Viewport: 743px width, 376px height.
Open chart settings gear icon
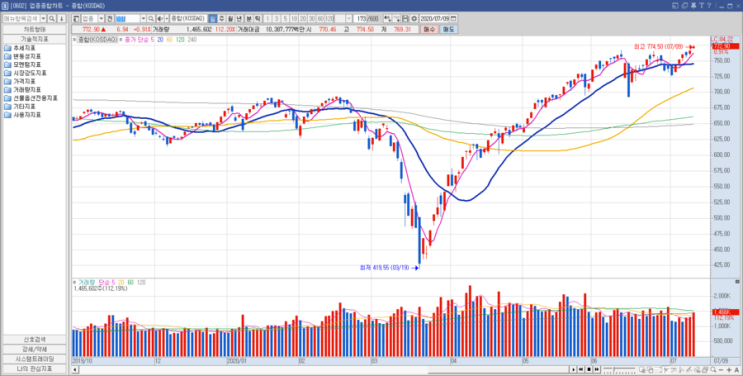(x=414, y=18)
